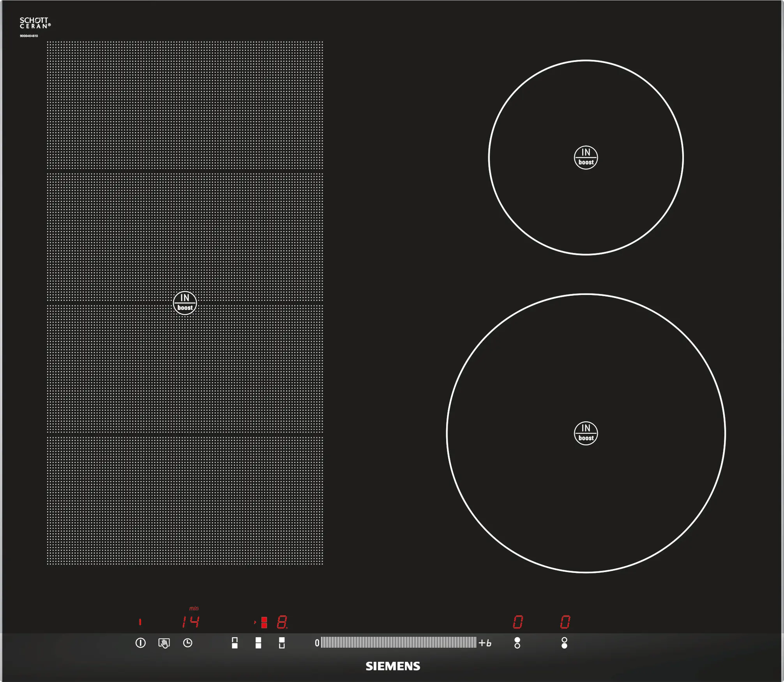Click the IN boost badge on flex zone
Image resolution: width=784 pixels, height=682 pixels.
point(185,303)
